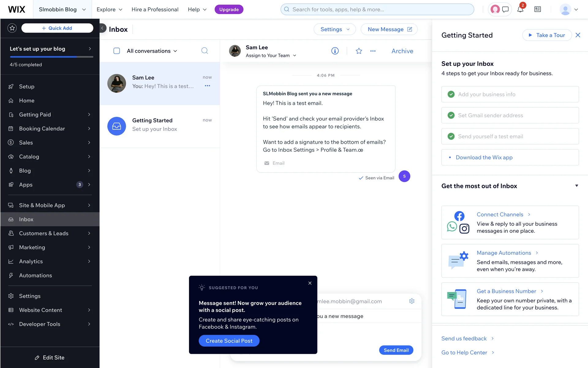Click the search for tools and apps field

pos(377,10)
